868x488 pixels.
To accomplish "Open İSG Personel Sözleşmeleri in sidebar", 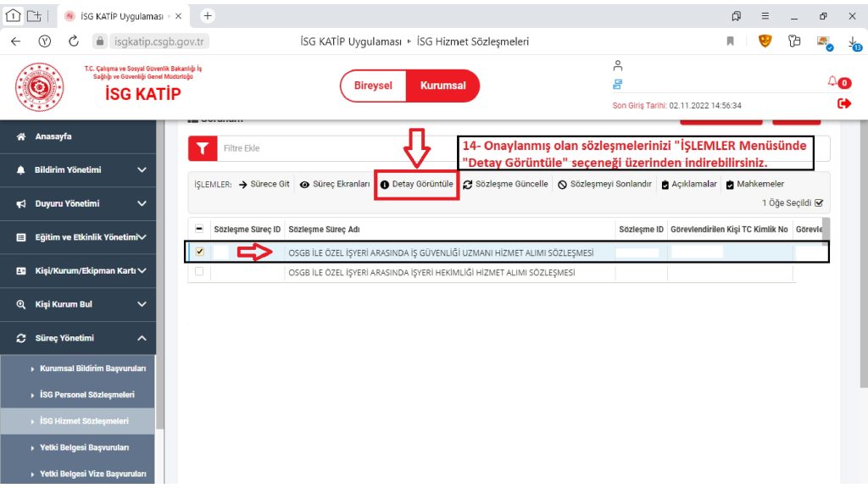I will [86, 395].
